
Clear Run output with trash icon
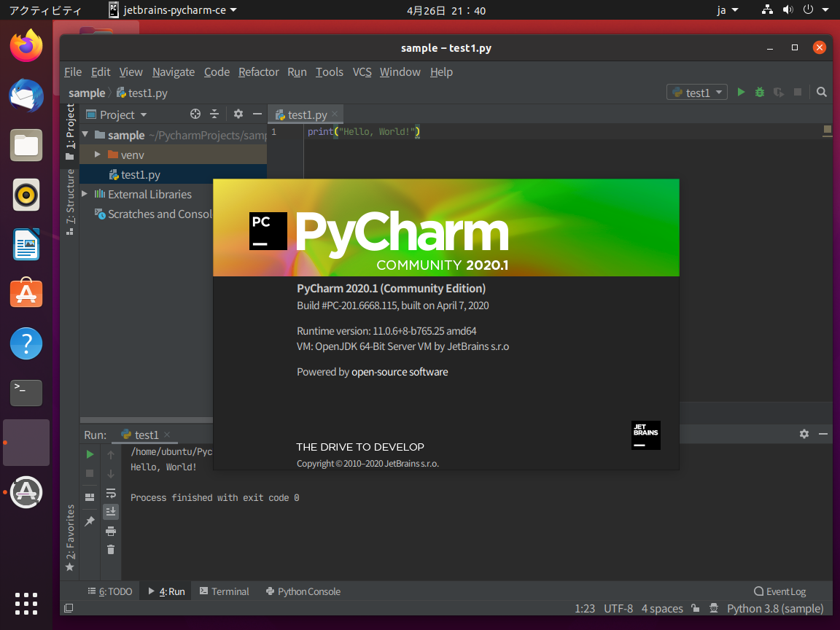111,550
